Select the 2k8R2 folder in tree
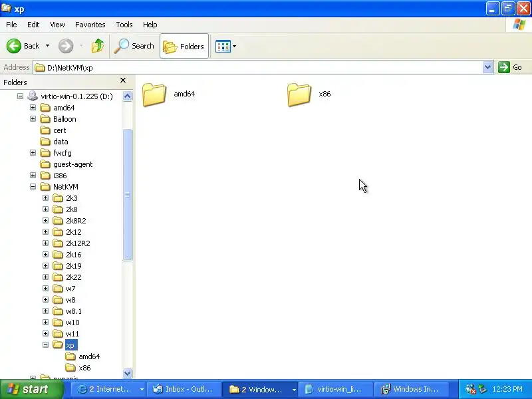This screenshot has width=532, height=399. [76, 221]
